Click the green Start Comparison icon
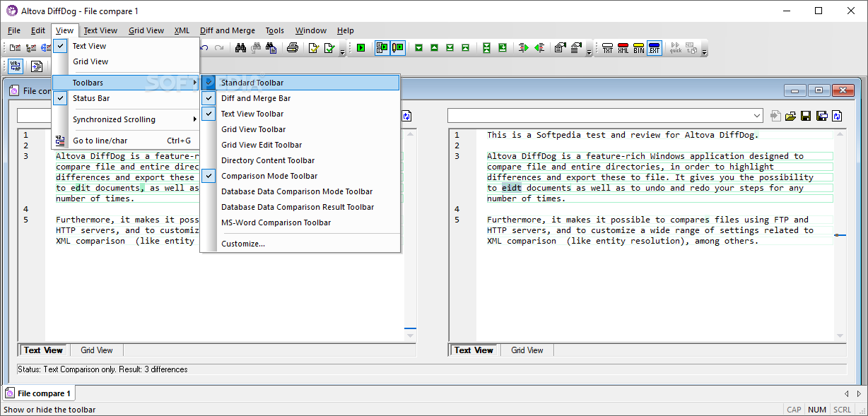Screen dimensions: 868x416 point(360,48)
